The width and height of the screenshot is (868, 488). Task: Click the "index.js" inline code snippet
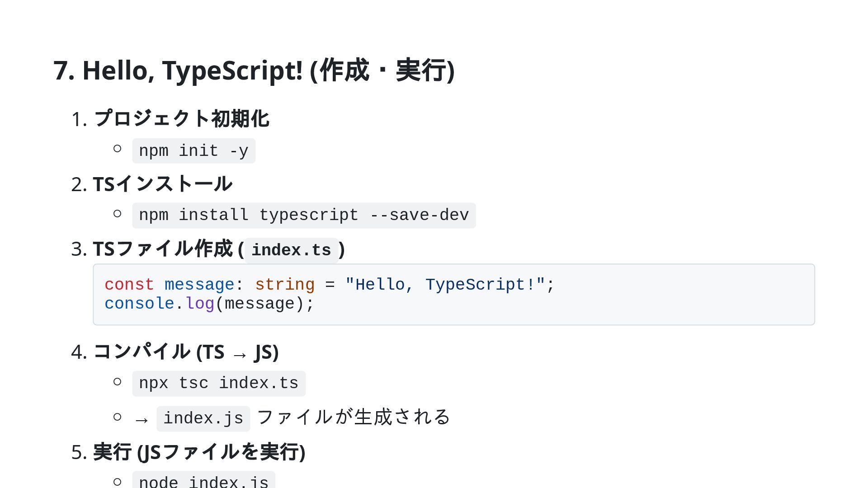203,419
